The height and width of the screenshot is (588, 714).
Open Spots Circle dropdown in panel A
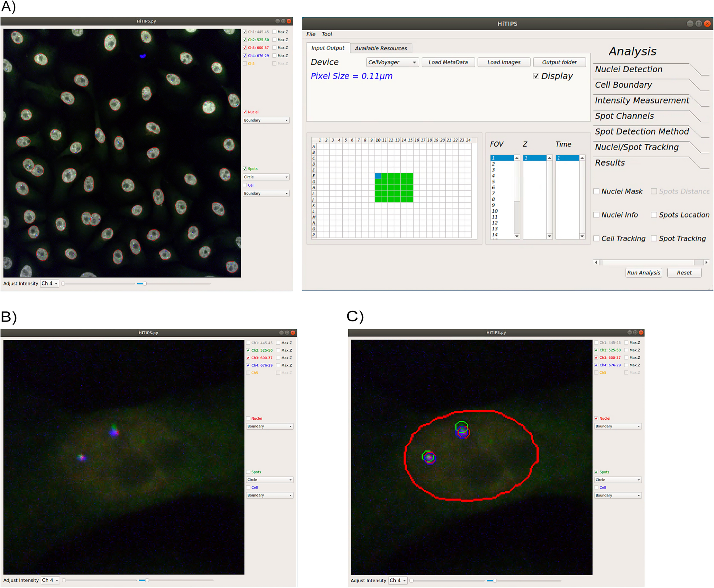pyautogui.click(x=266, y=177)
